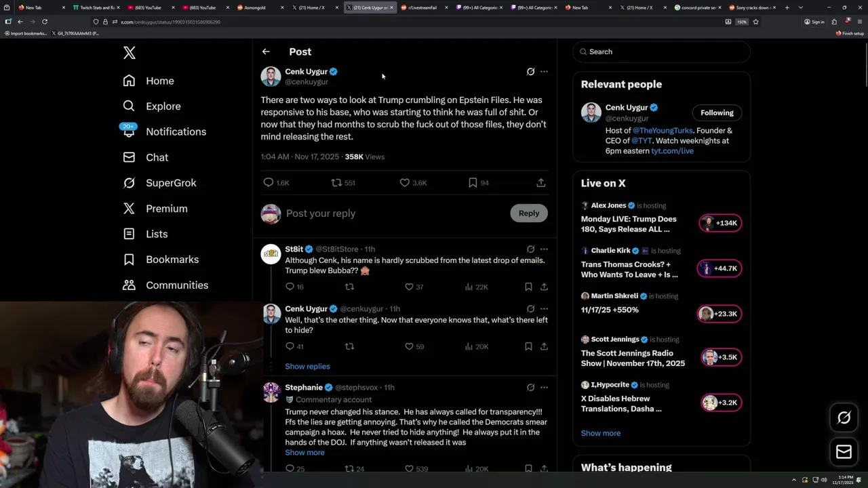868x488 pixels.
Task: Switch to concord private browser tab
Action: (x=696, y=7)
